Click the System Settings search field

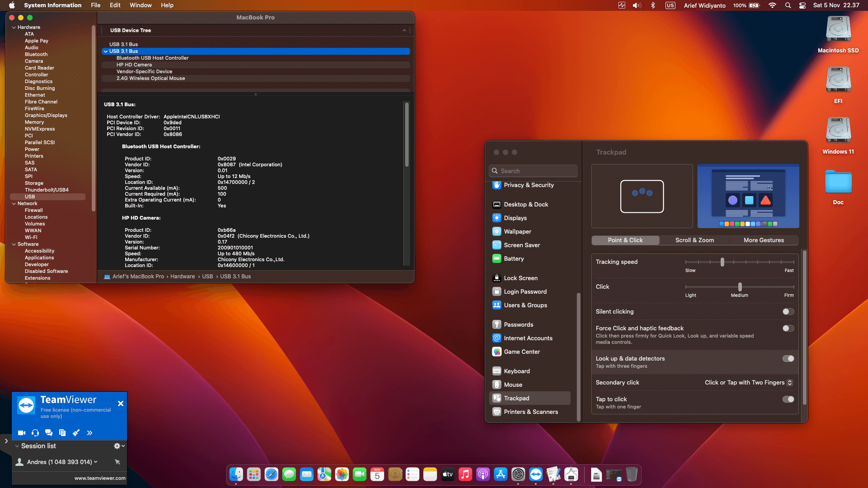click(533, 171)
